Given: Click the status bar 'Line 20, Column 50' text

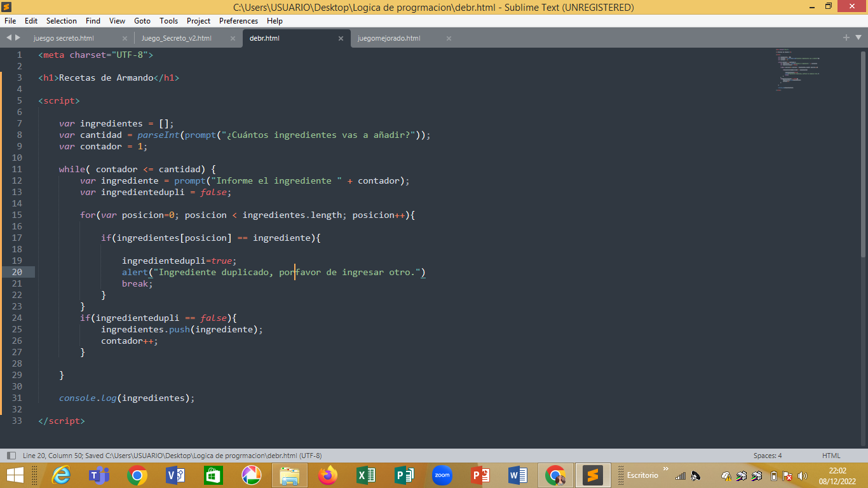Looking at the screenshot, I should (52, 456).
